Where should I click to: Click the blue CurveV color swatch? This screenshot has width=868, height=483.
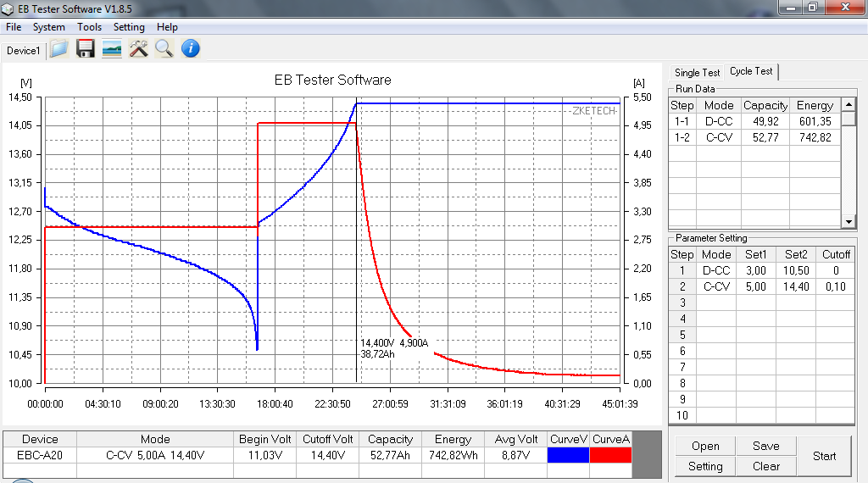click(568, 455)
